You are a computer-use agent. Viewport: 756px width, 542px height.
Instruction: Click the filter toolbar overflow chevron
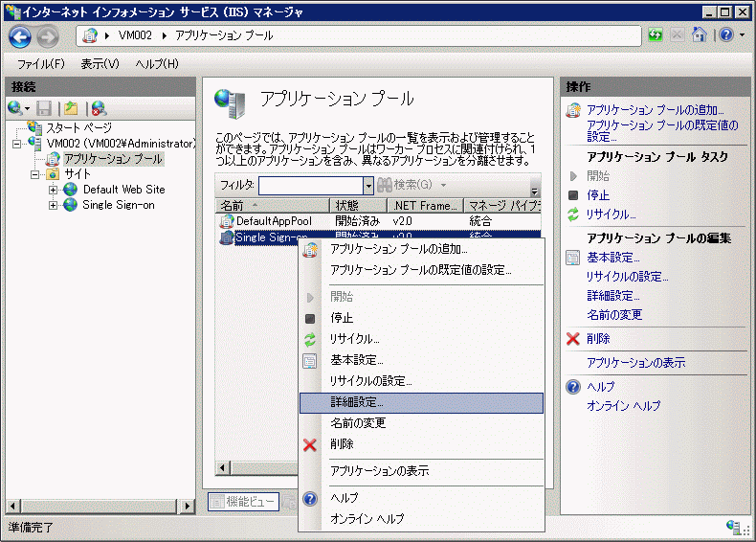pyautogui.click(x=534, y=190)
